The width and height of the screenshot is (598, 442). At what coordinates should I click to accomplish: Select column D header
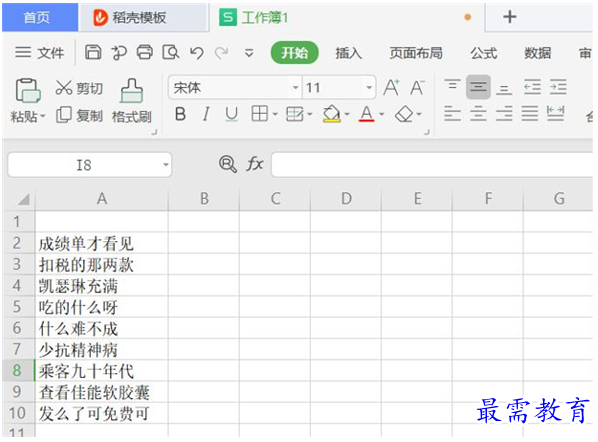pos(346,199)
